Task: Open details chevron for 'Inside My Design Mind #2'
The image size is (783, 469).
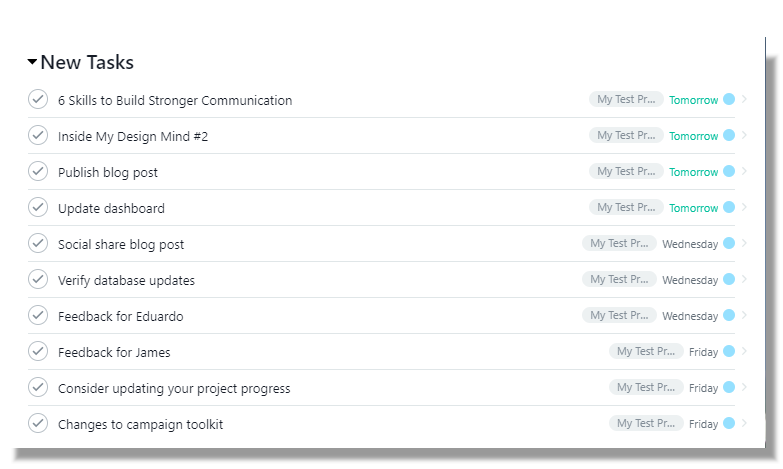Action: [744, 135]
